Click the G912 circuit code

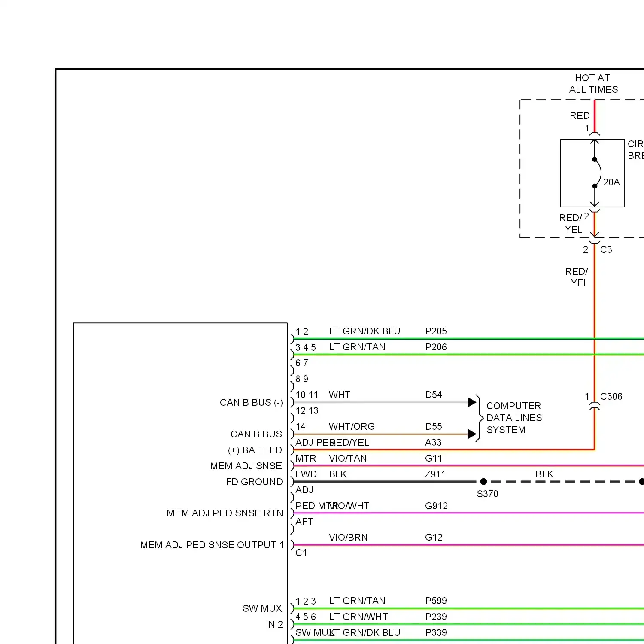pyautogui.click(x=436, y=506)
